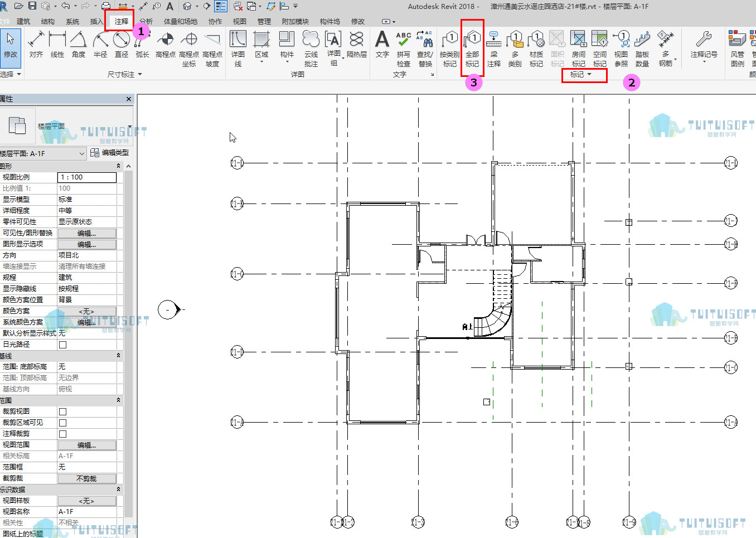Click 编辑 button for 图形显示选项

(x=87, y=244)
